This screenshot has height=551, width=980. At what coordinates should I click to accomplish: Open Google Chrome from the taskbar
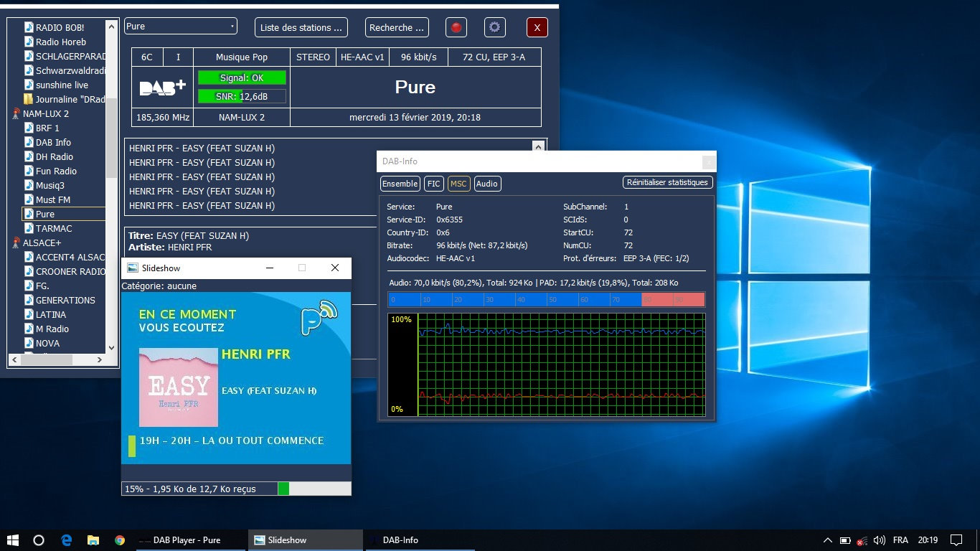point(120,540)
